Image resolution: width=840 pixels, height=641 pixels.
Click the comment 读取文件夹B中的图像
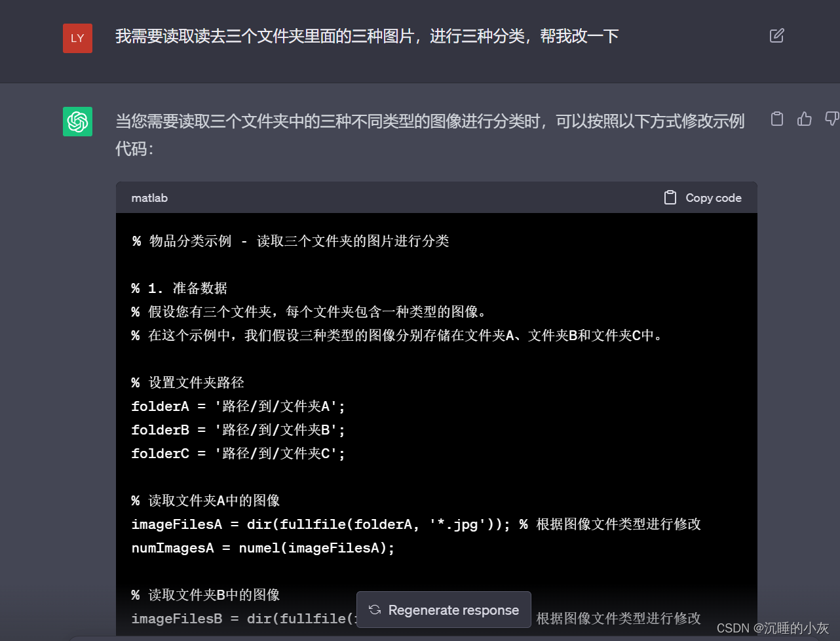pos(206,595)
